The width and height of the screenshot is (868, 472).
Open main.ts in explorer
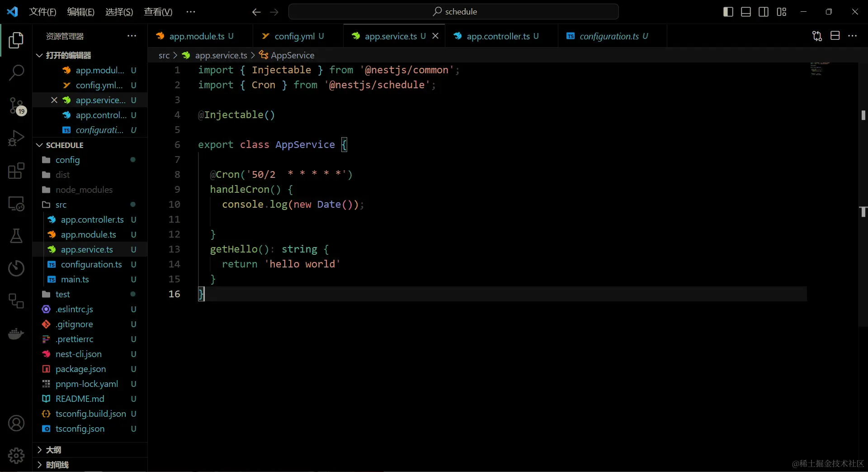(x=90, y=279)
